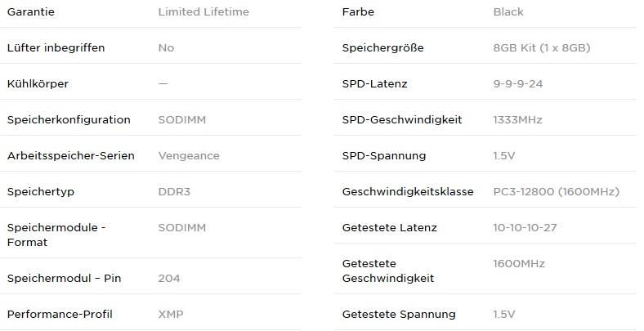
Task: Click the Speichermodule - Format label
Action: coord(56,235)
